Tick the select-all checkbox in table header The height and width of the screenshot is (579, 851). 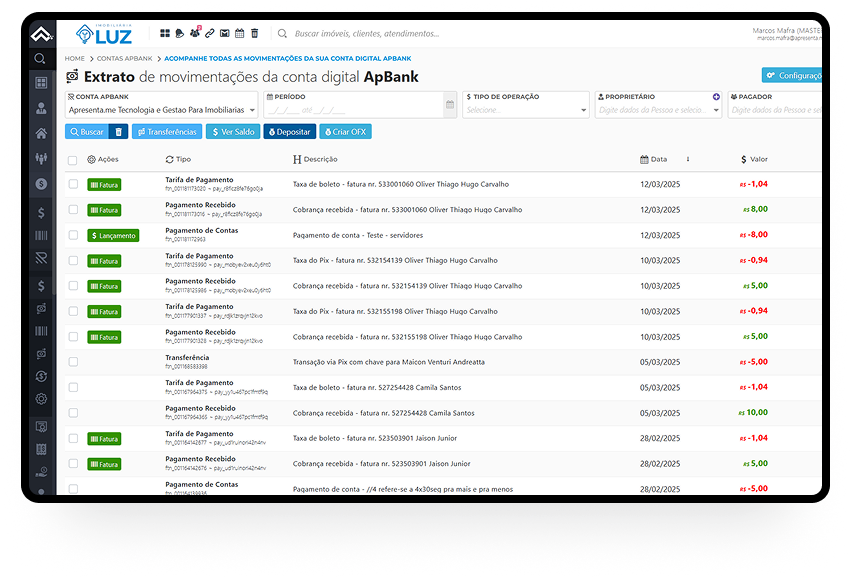pyautogui.click(x=73, y=160)
